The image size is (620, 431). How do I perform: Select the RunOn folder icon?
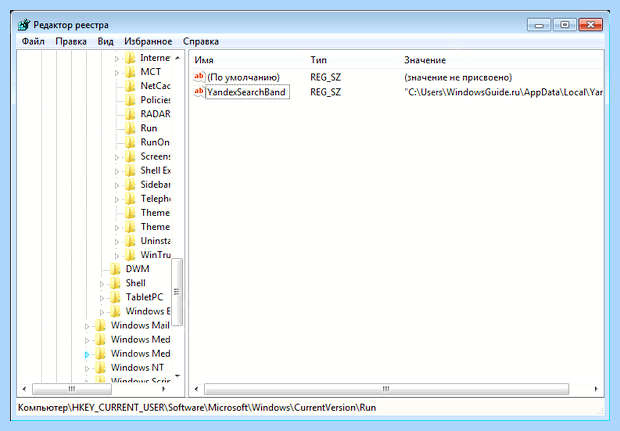130,142
